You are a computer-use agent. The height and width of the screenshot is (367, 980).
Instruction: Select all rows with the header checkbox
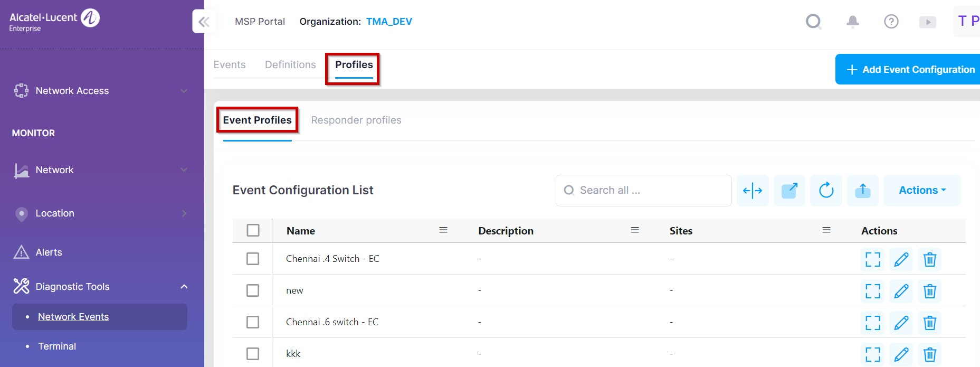point(253,230)
